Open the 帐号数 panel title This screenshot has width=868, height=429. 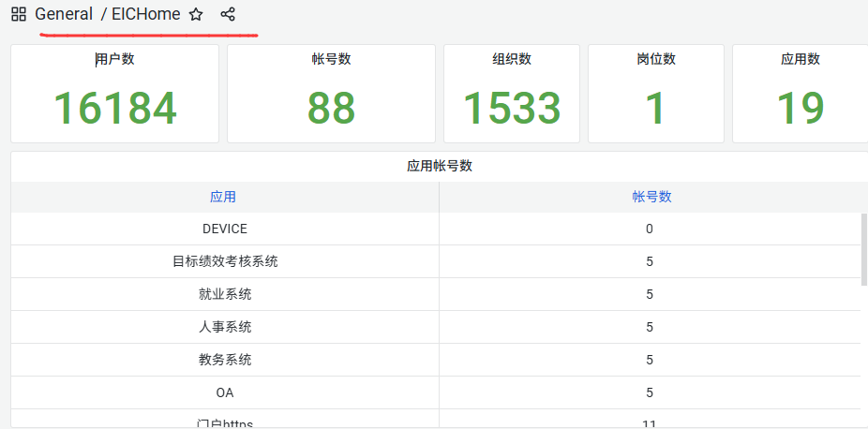[x=331, y=59]
